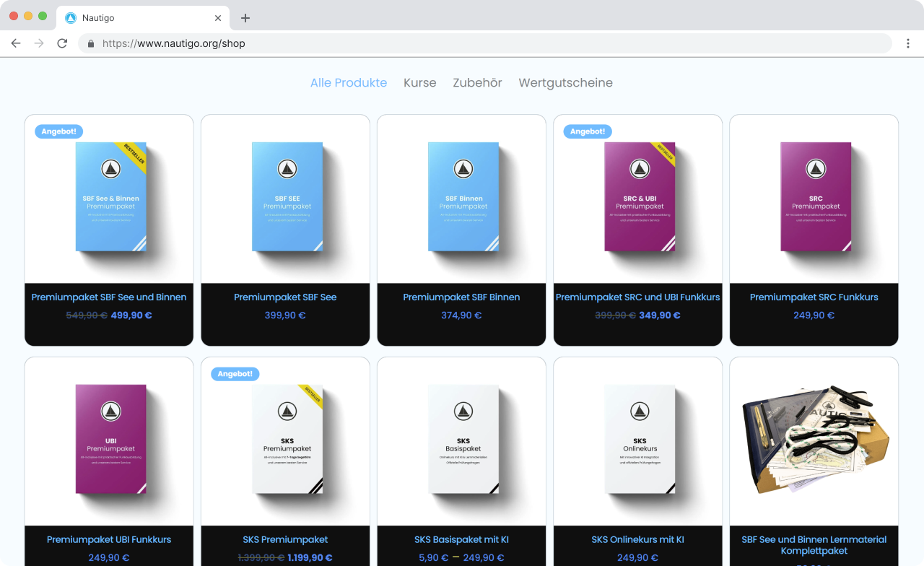Click the 249,90 € price under SRC Funkkurs
This screenshot has width=924, height=566.
click(x=814, y=315)
